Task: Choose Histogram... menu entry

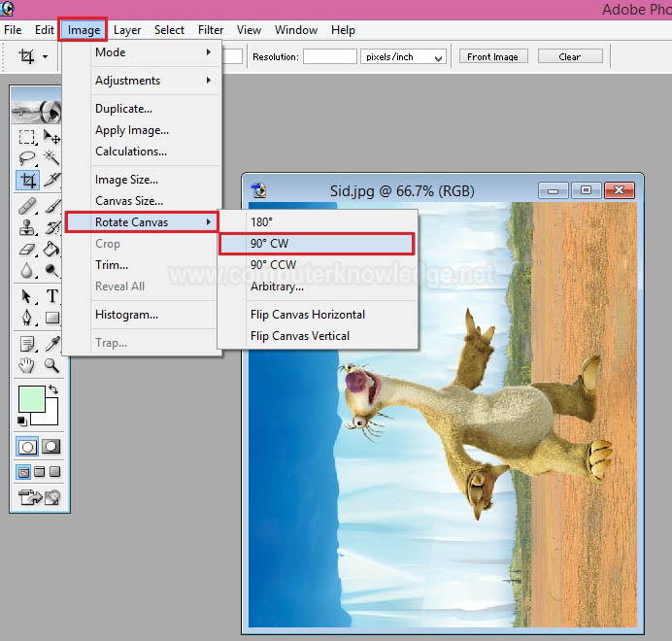Action: (x=143, y=315)
